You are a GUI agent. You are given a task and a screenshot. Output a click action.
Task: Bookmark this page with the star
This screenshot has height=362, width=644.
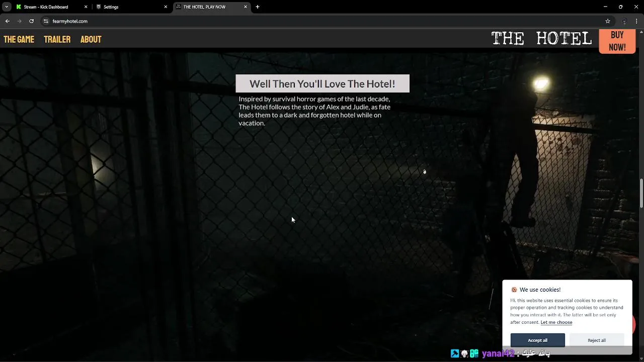pos(608,21)
